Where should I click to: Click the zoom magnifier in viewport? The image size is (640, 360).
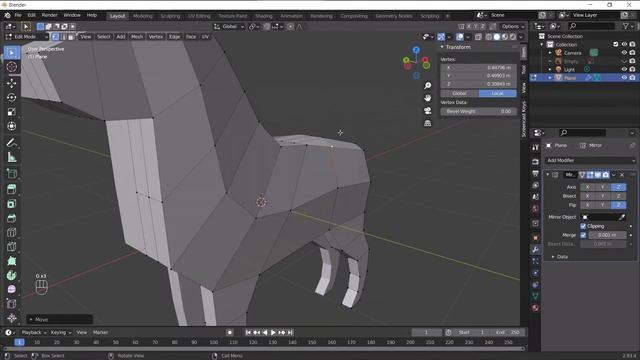click(427, 86)
